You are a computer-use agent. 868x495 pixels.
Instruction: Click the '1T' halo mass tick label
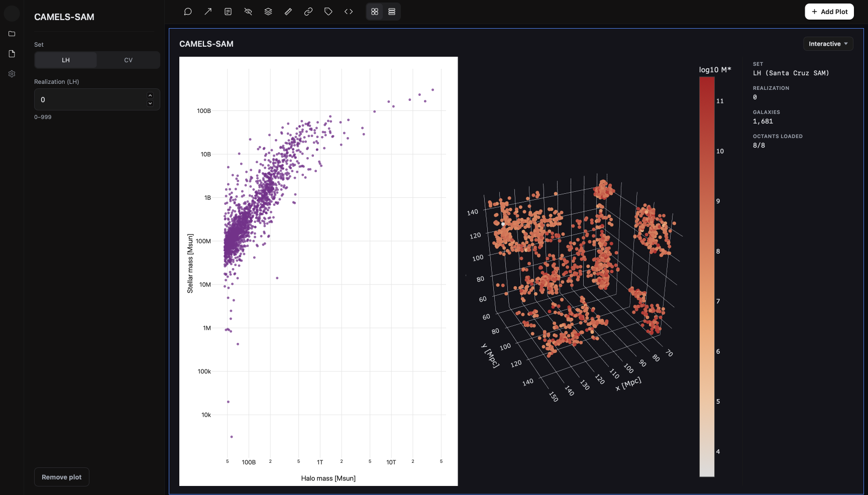[x=320, y=462]
